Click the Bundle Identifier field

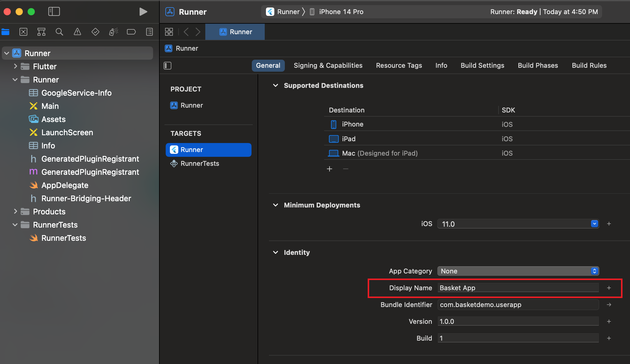[518, 305]
